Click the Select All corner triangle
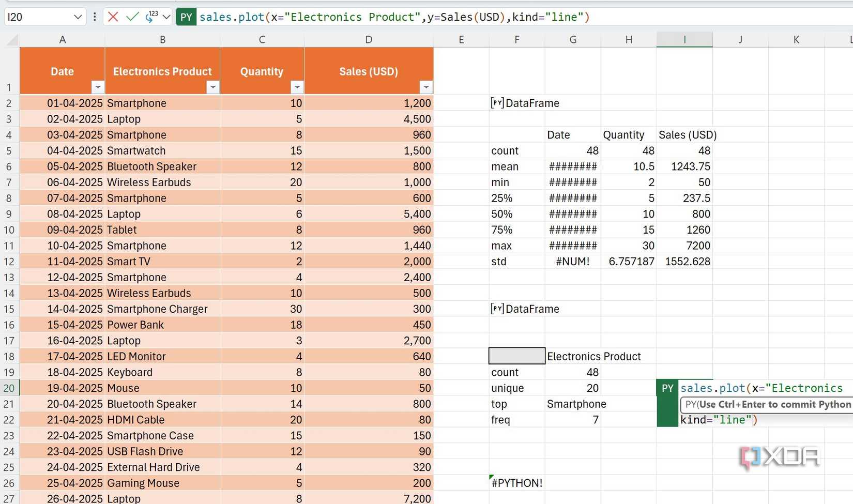Image resolution: width=853 pixels, height=504 pixels. tap(11, 40)
